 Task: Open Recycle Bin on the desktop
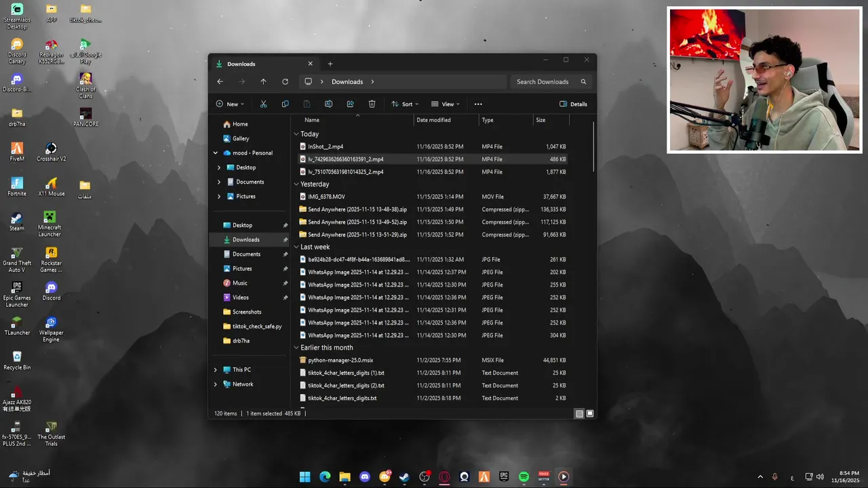[17, 361]
